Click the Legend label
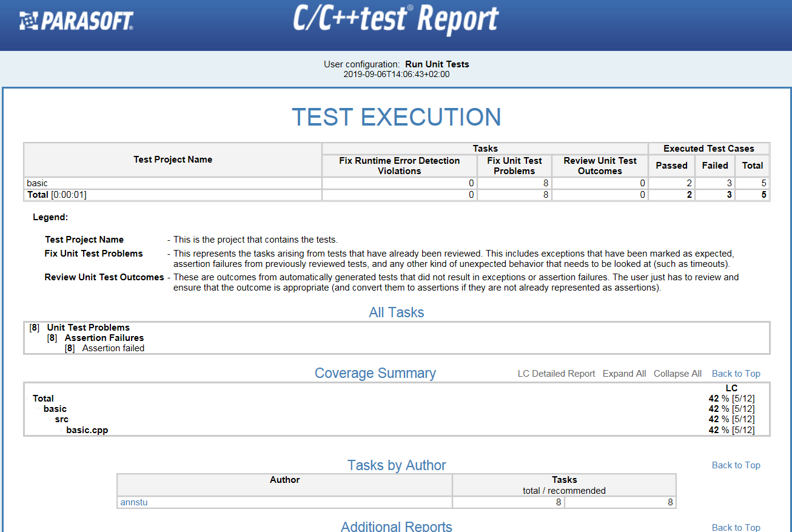Viewport: 792px width, 532px height. pyautogui.click(x=50, y=217)
